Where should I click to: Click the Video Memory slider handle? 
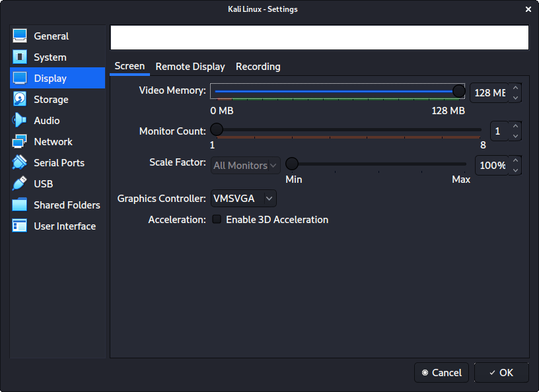pyautogui.click(x=458, y=92)
